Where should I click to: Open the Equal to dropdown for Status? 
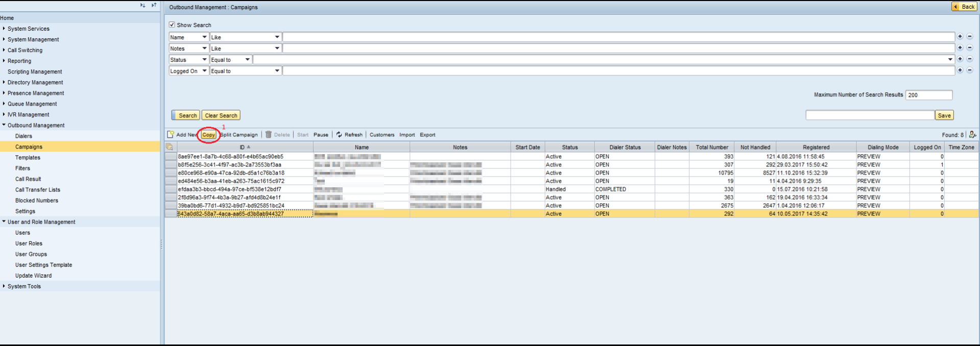tap(247, 59)
